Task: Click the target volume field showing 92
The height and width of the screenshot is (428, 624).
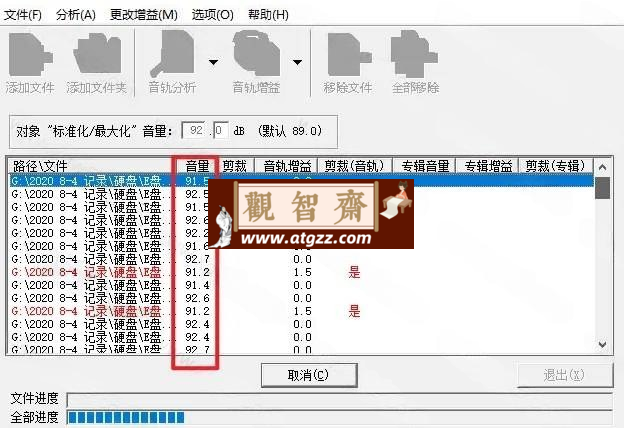Action: click(x=195, y=130)
